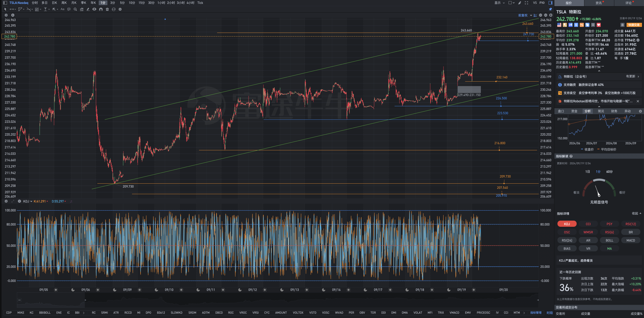Image resolution: width=644 pixels, height=318 pixels.
Task: Open the 指标管理 indicator management link
Action: click(536, 313)
